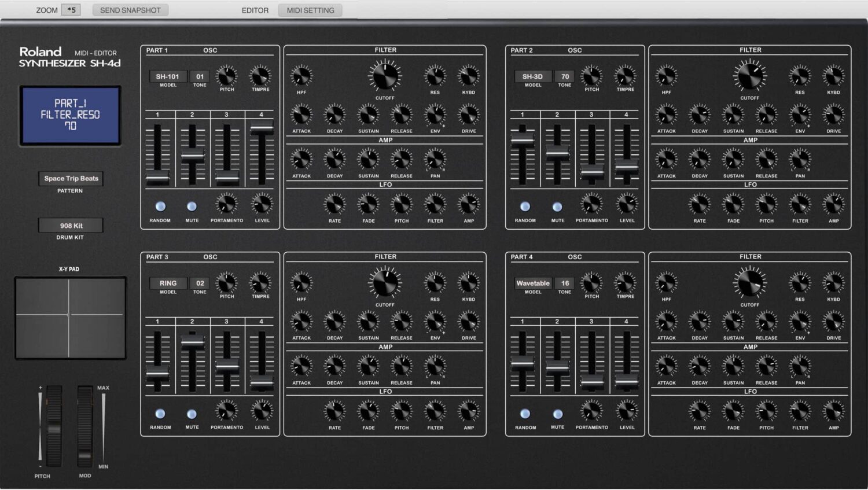
Task: Open the Part 2 tone 70 selector
Action: (x=565, y=76)
